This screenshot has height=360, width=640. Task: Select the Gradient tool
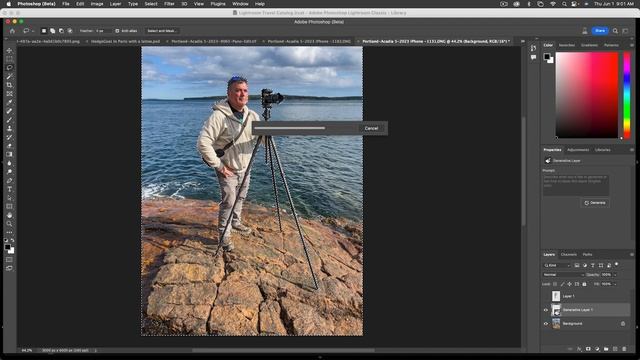(x=9, y=154)
